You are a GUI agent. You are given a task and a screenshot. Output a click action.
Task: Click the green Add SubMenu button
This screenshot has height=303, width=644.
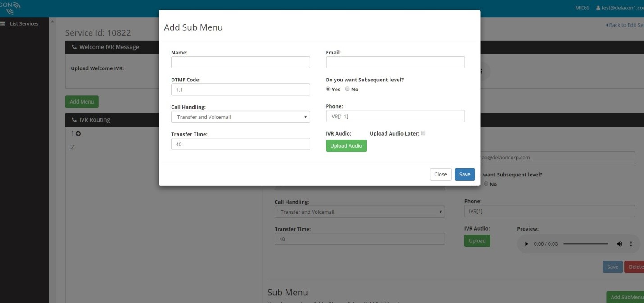pos(625,297)
